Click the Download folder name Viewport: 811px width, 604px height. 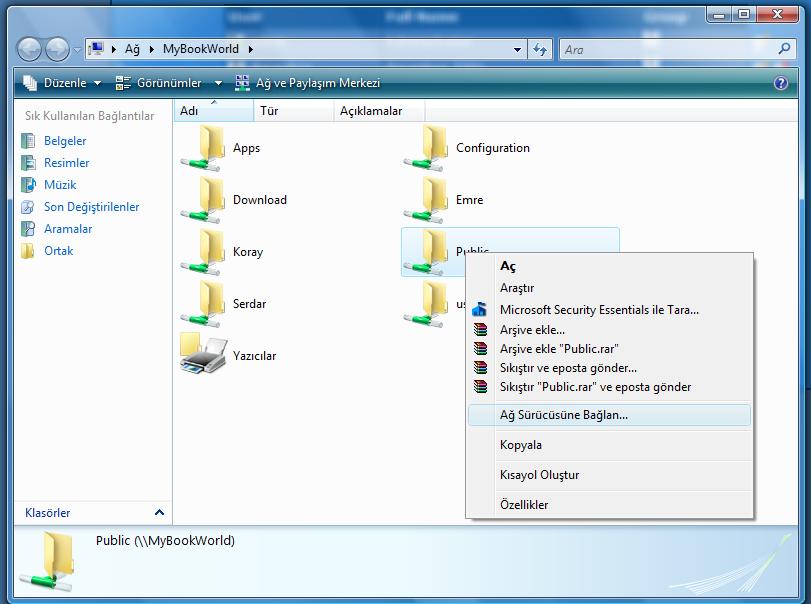(260, 200)
